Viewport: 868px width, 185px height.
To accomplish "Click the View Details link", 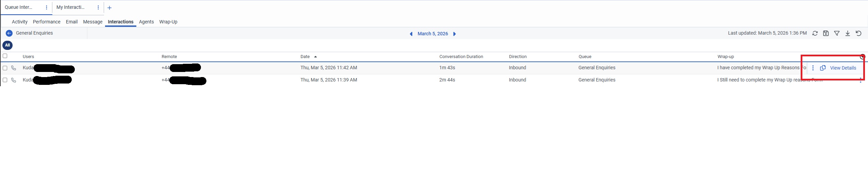I will coord(843,68).
